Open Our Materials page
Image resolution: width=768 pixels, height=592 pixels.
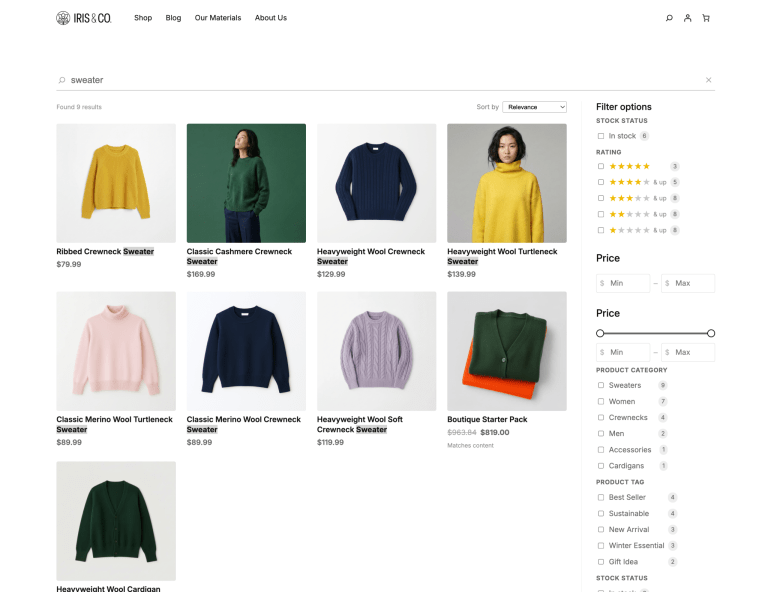point(218,18)
